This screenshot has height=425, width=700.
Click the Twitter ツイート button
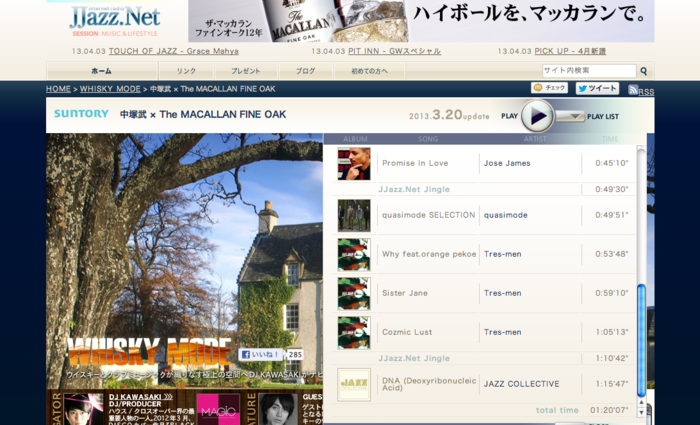597,88
